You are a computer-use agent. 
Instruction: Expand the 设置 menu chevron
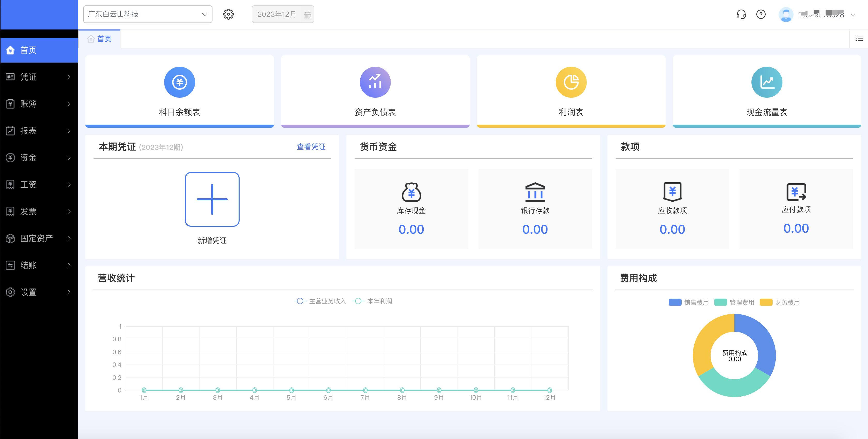69,292
